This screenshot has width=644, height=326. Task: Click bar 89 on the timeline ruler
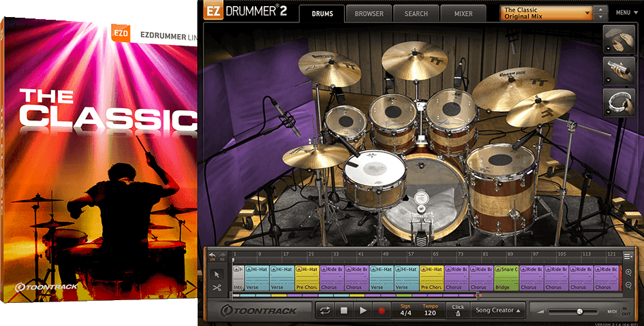pyautogui.click(x=510, y=255)
